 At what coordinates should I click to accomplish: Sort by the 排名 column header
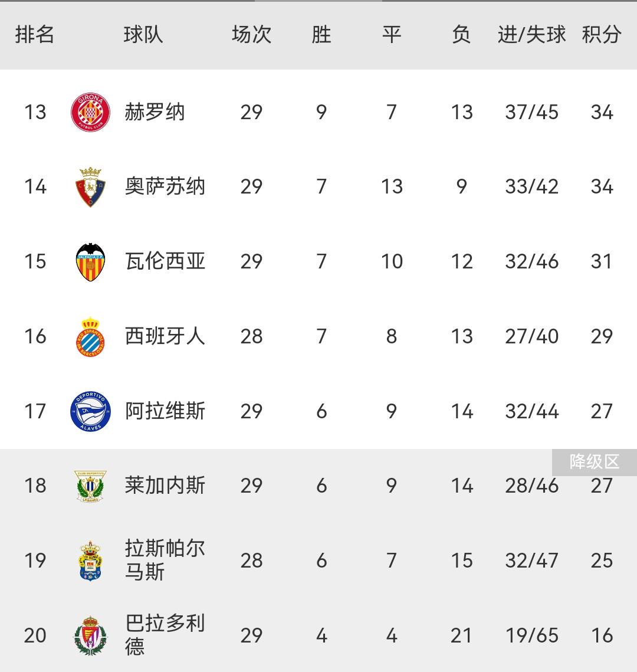tap(35, 35)
